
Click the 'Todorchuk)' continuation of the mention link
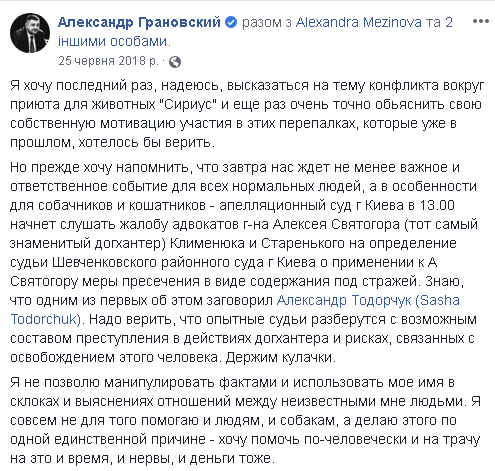46,319
